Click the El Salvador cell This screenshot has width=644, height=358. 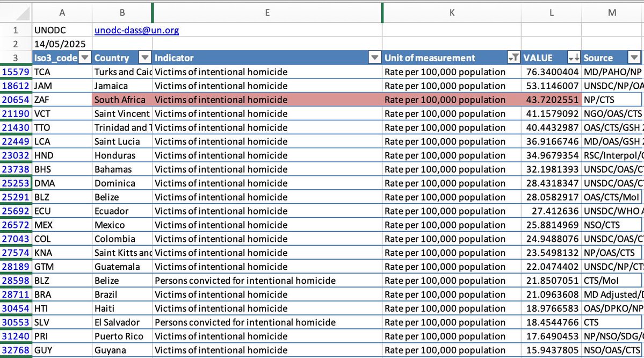122,322
